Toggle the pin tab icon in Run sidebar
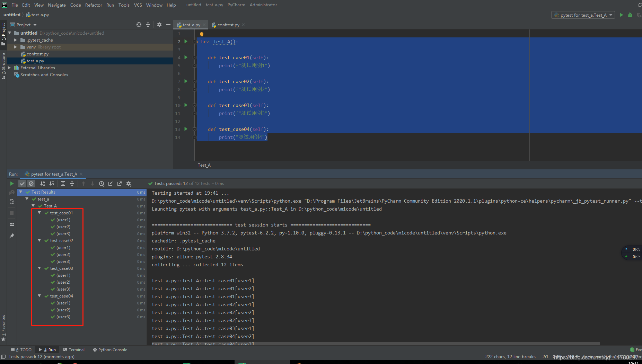The image size is (642, 364). coord(12,236)
